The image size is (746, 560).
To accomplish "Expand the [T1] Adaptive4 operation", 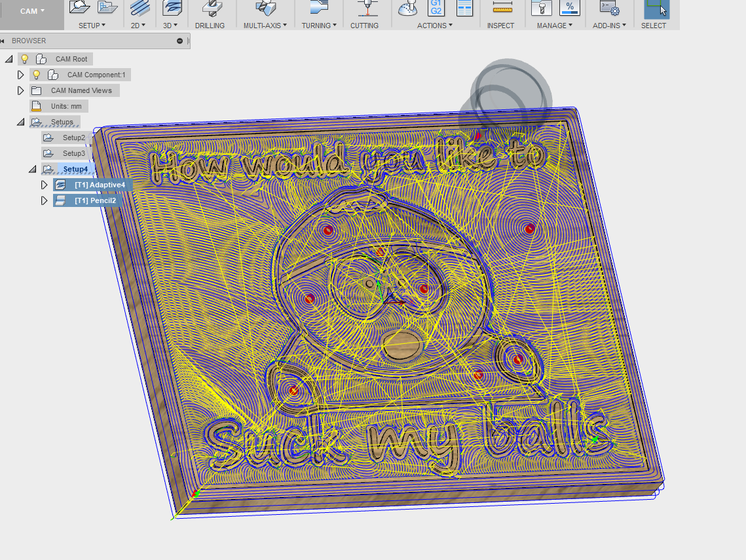I will (x=44, y=185).
